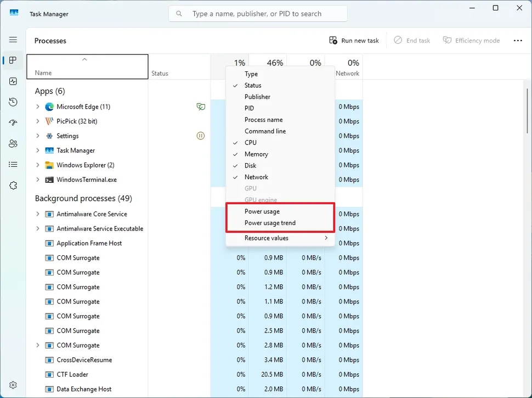The image size is (532, 398).
Task: Click the Run new task button
Action: pyautogui.click(x=354, y=40)
